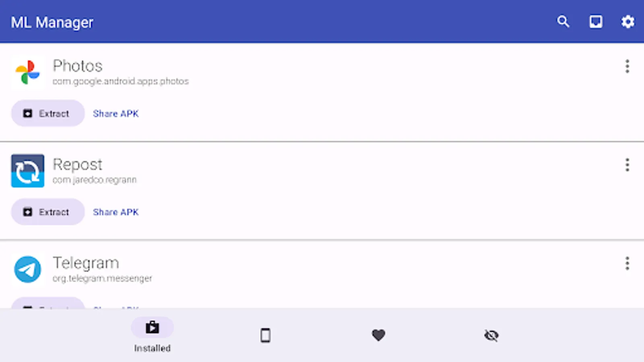Open settings via the gear icon
Viewport: 644px width, 362px height.
[627, 22]
